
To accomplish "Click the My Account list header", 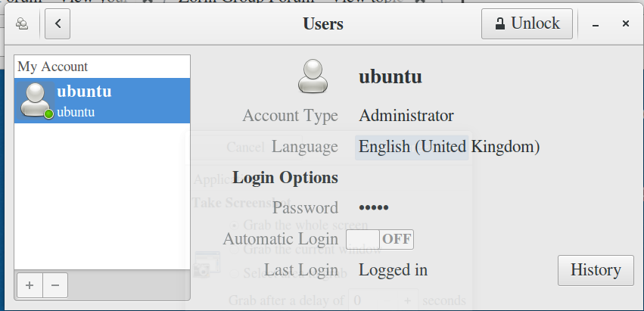I will tap(53, 67).
